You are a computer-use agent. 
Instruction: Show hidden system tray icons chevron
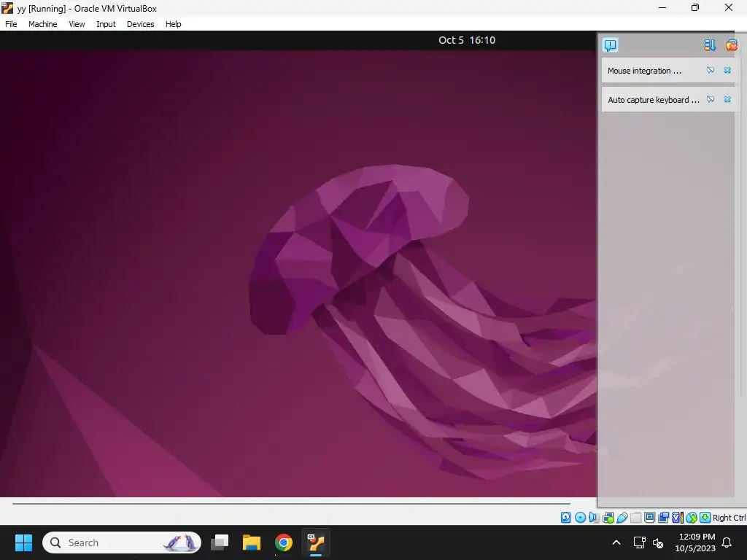click(x=616, y=542)
